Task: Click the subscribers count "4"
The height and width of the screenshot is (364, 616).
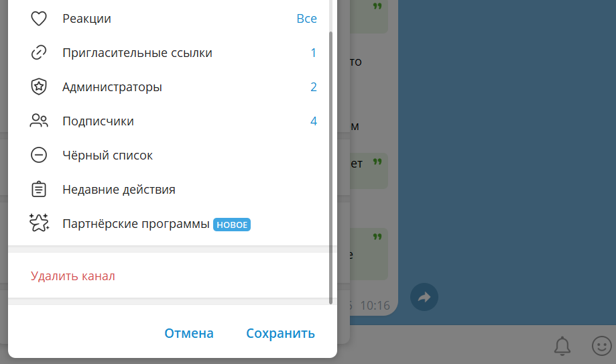Action: coord(313,121)
